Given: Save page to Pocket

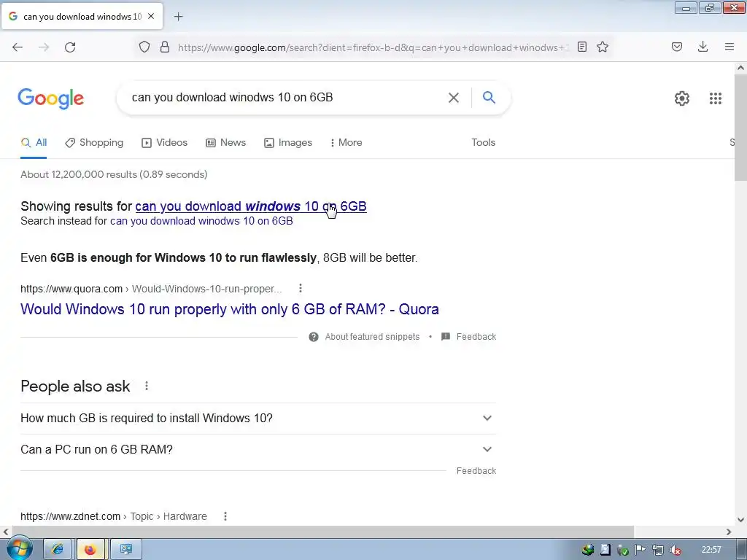Looking at the screenshot, I should [677, 47].
